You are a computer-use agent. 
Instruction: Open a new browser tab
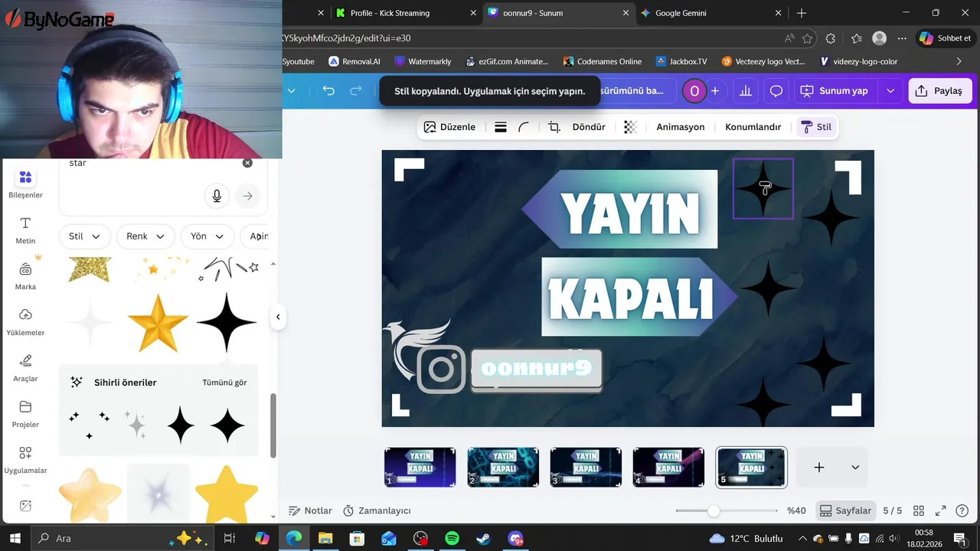(x=802, y=13)
